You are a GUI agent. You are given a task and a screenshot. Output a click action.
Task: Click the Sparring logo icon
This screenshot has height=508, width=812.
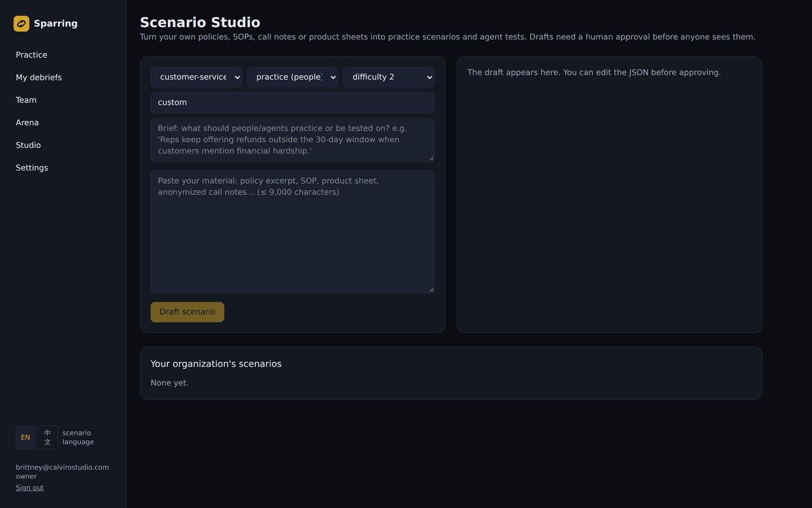[21, 24]
